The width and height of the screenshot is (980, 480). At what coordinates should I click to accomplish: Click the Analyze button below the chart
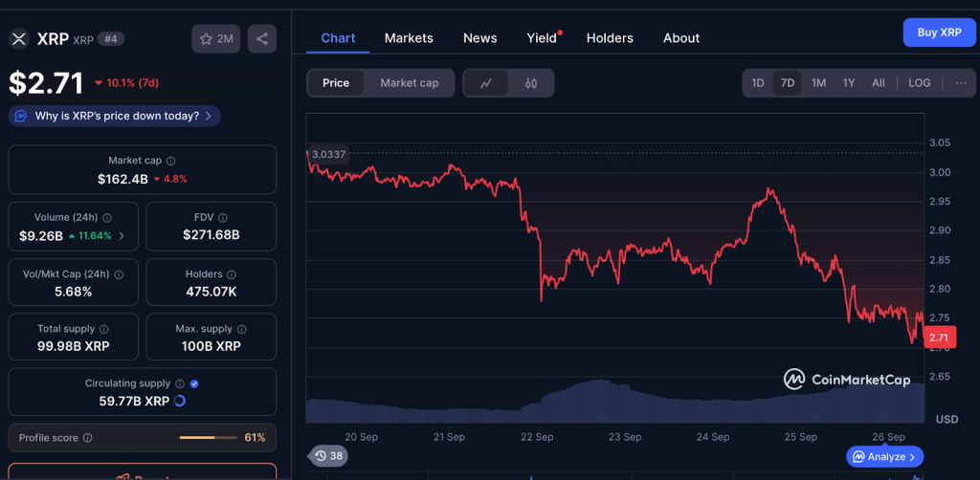pyautogui.click(x=884, y=457)
